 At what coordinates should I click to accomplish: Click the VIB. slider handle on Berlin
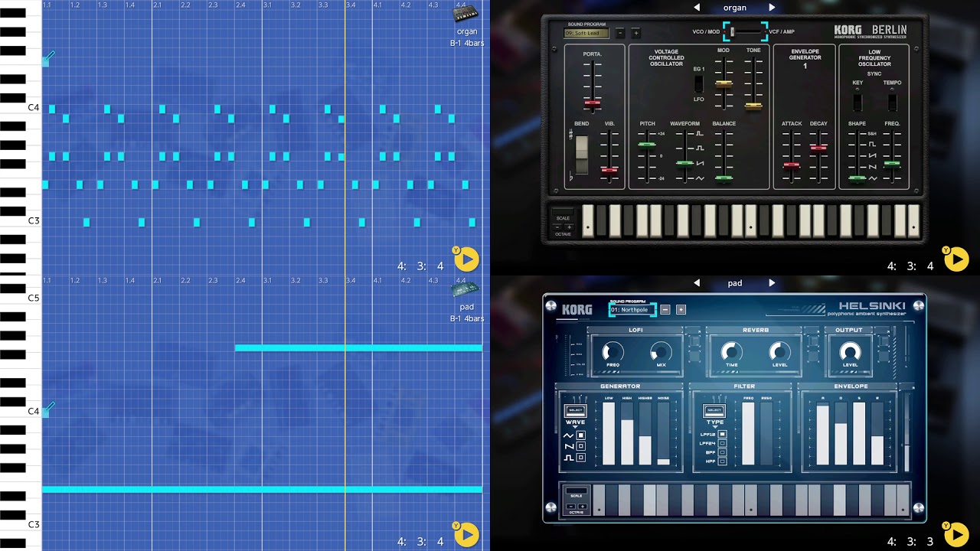point(609,170)
